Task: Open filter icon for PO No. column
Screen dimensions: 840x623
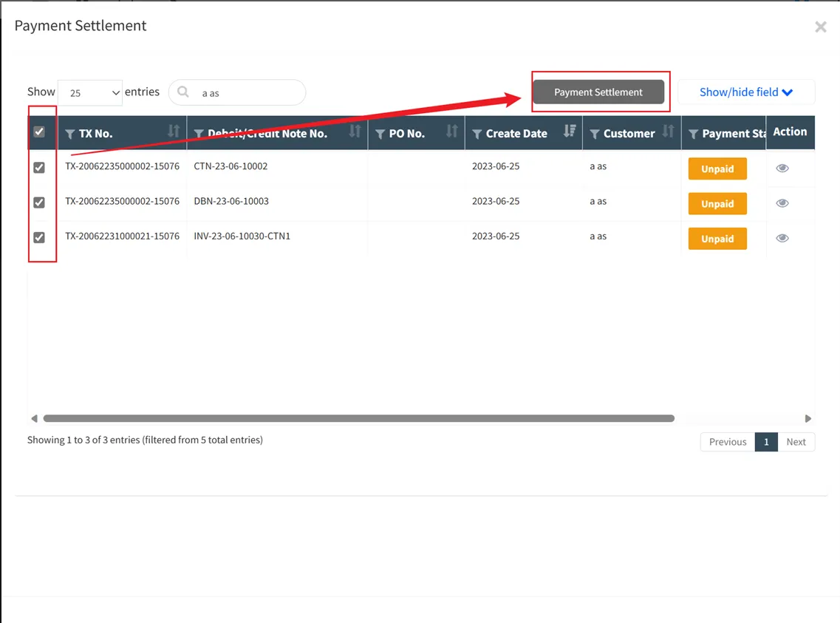Action: [380, 134]
